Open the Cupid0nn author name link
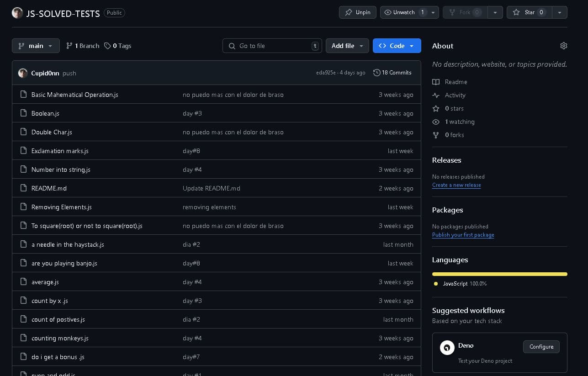Screen dimensions: 588x376 coord(45,73)
